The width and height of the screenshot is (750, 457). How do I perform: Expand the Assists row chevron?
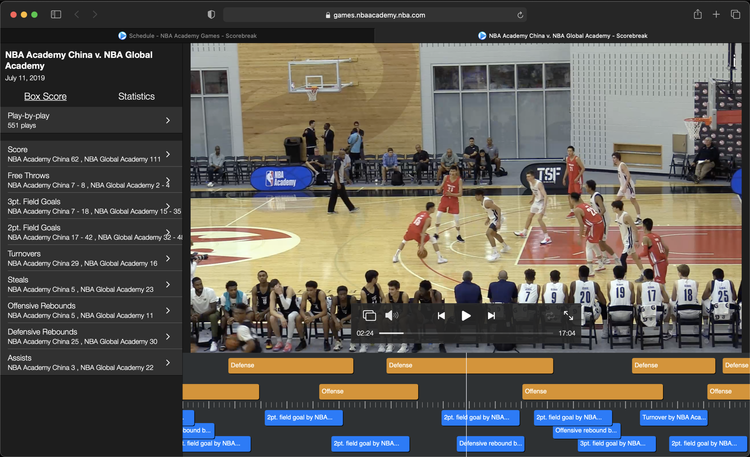[168, 362]
